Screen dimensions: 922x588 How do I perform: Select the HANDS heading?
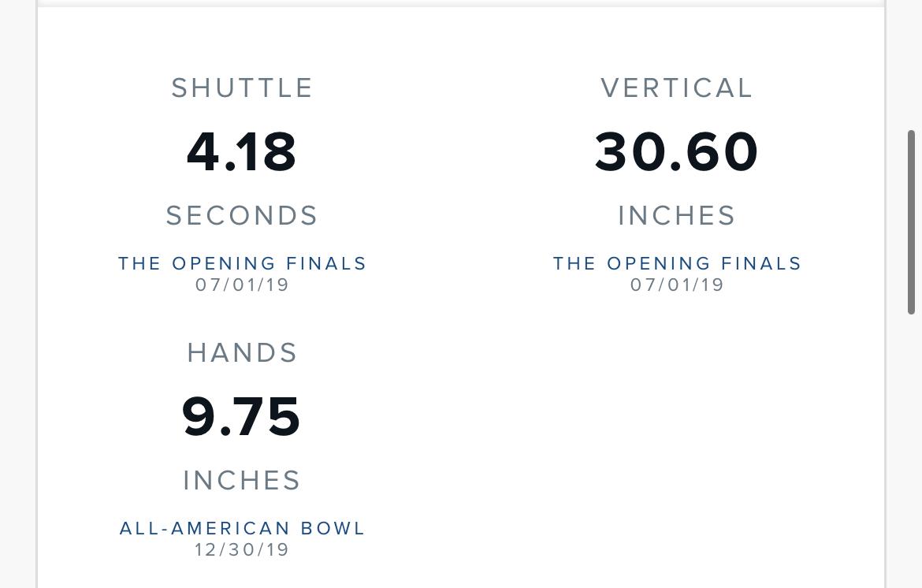(x=242, y=353)
